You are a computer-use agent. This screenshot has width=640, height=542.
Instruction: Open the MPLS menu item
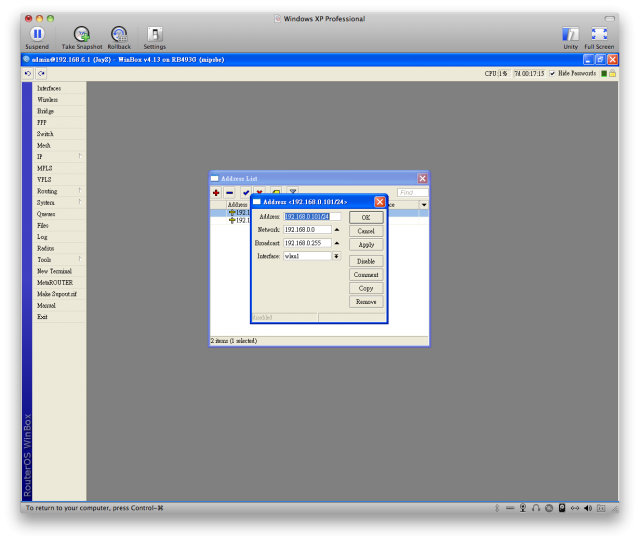59,168
